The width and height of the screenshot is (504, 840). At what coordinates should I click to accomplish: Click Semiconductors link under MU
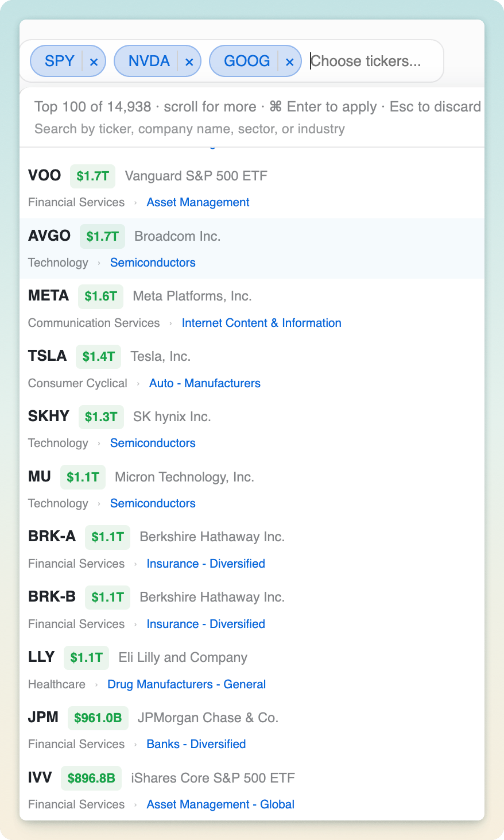click(153, 503)
